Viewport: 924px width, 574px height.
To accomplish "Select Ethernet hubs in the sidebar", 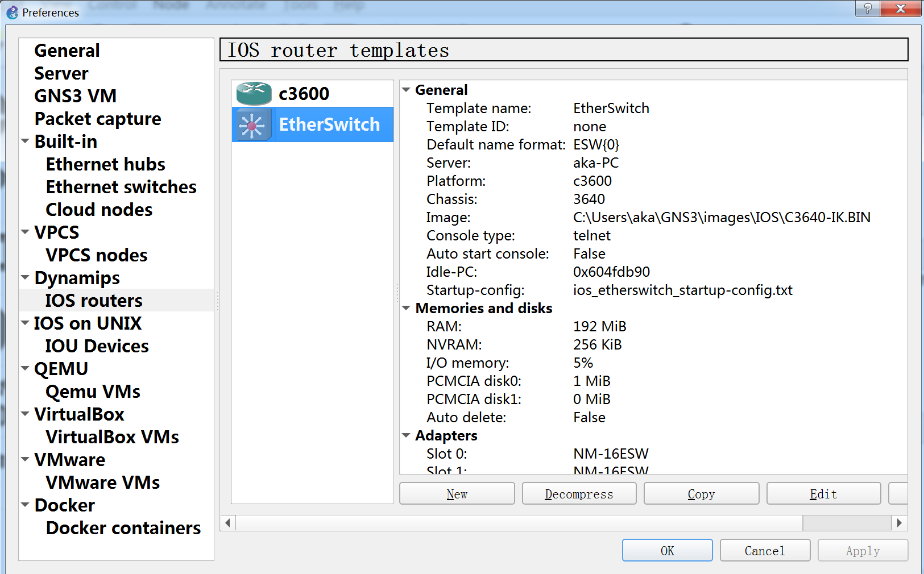I will coord(106,164).
